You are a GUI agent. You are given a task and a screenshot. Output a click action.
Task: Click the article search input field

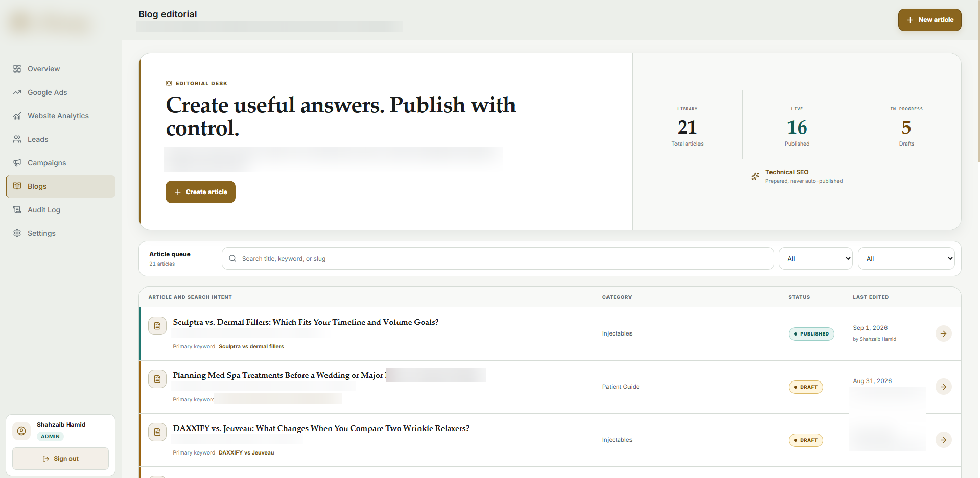pyautogui.click(x=498, y=258)
